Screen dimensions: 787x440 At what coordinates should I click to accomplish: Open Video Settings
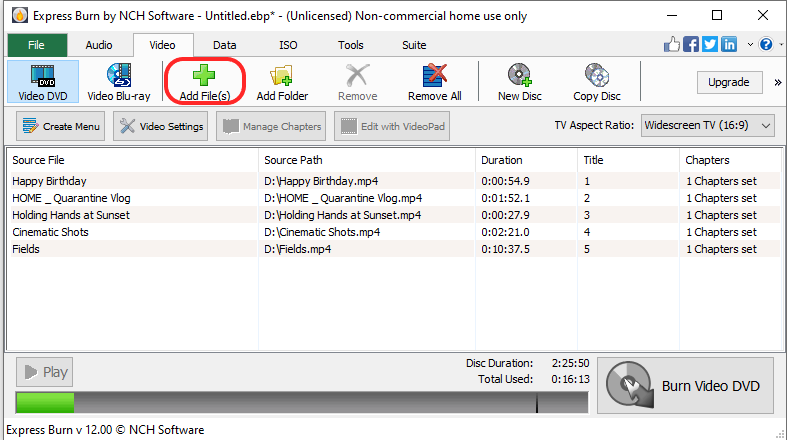click(161, 126)
